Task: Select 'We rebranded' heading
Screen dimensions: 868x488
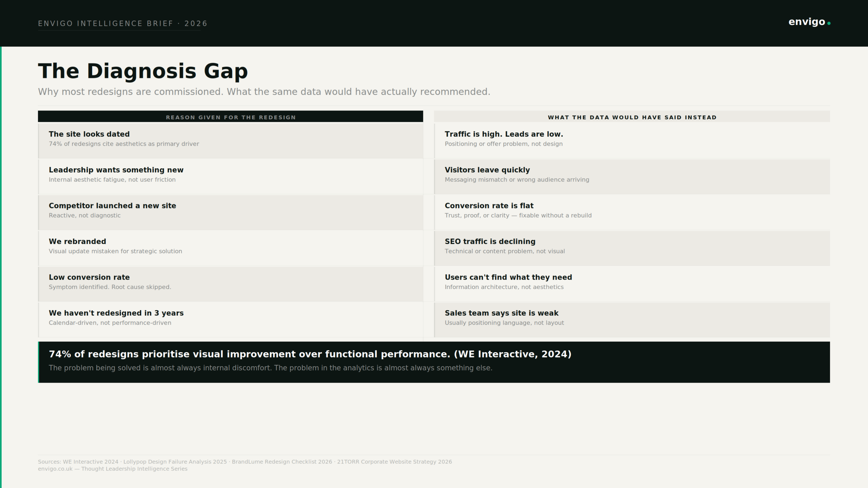Action: click(x=77, y=242)
